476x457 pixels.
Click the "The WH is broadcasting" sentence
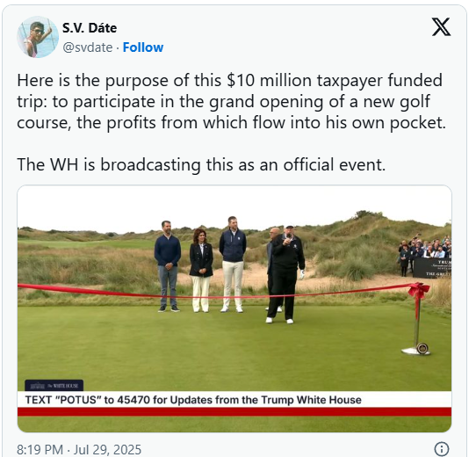coord(201,164)
